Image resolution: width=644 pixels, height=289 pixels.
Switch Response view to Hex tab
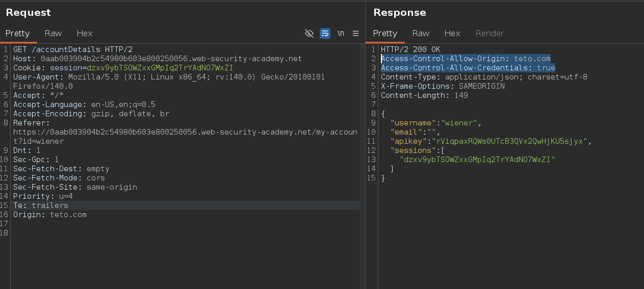tap(452, 33)
